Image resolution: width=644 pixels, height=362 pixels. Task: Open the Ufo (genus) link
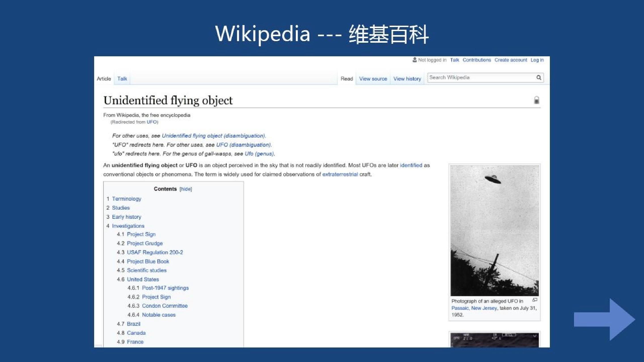259,154
